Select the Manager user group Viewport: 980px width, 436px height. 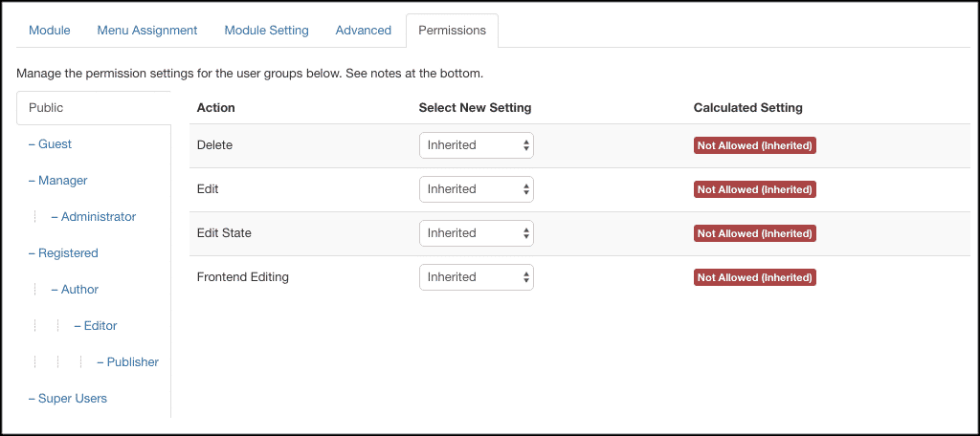62,181
